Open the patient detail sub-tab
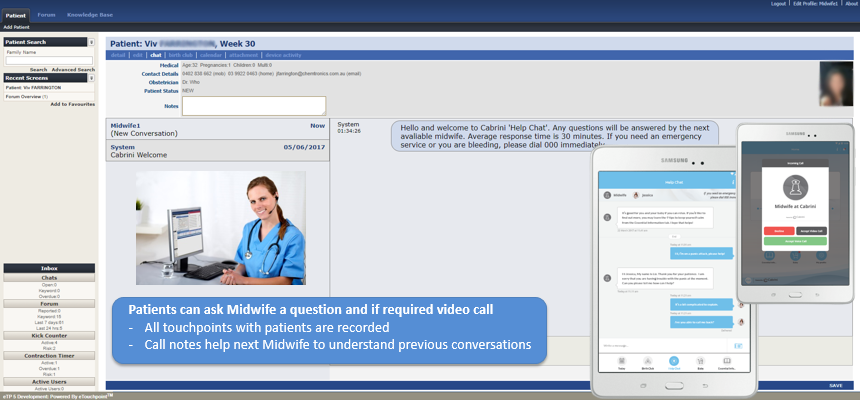Screen dimensions: 860x400 pos(118,55)
